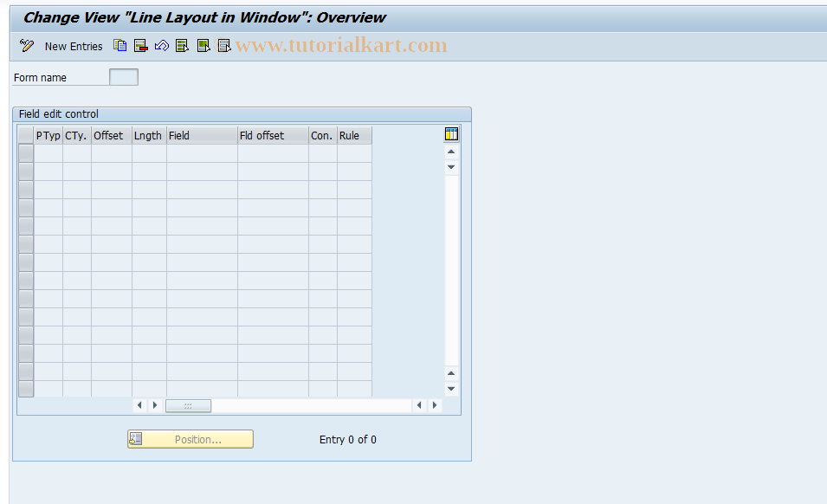
Task: Click the first cell under Rule column
Action: coord(354,153)
